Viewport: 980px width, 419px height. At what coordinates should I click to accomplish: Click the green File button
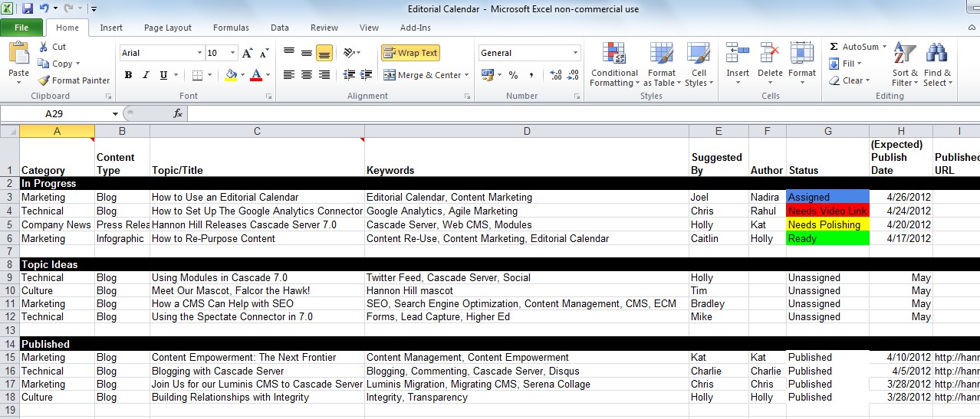pos(21,28)
